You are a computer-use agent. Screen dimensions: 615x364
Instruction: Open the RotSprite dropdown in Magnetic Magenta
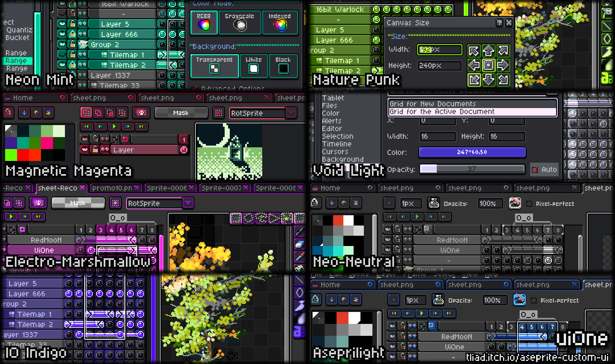(x=291, y=113)
